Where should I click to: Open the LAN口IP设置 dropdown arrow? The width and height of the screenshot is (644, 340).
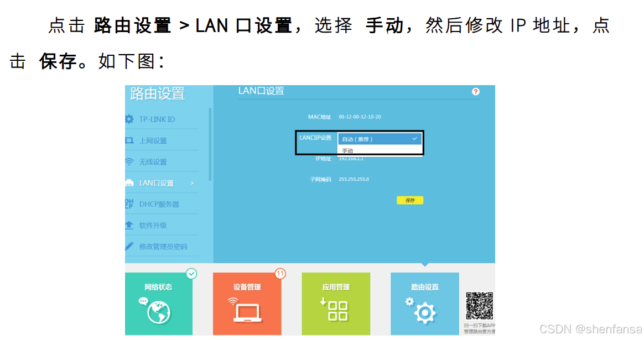(x=414, y=138)
